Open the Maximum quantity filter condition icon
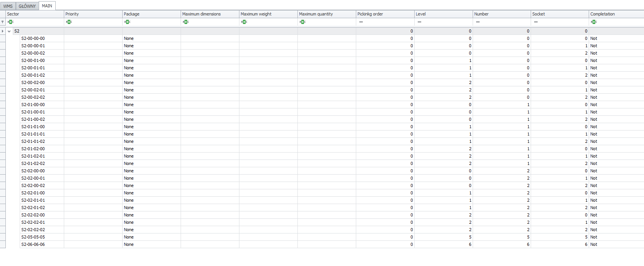 point(302,22)
